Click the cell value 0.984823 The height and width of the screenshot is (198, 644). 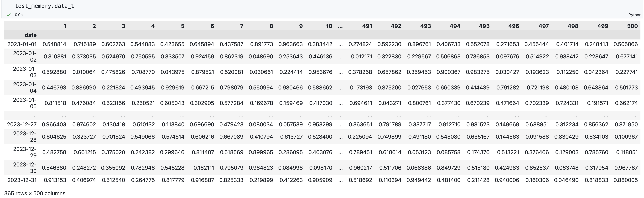[x=261, y=168]
